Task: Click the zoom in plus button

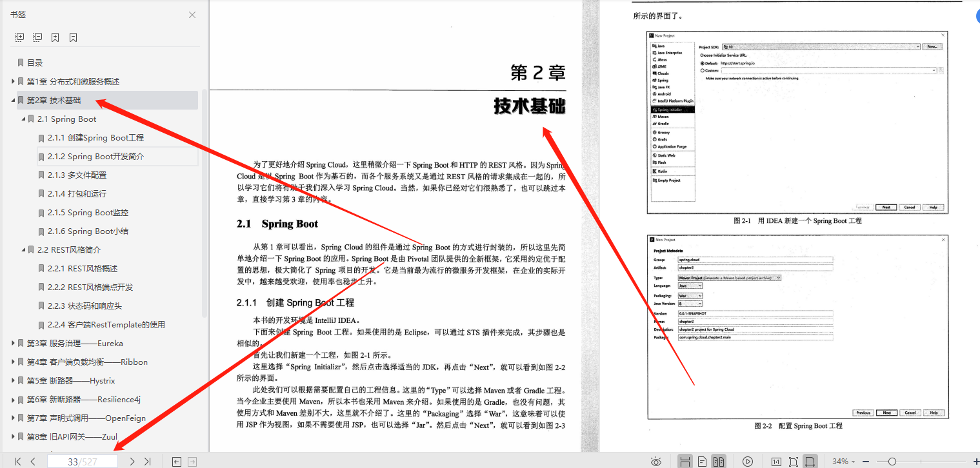Action: tap(976, 462)
